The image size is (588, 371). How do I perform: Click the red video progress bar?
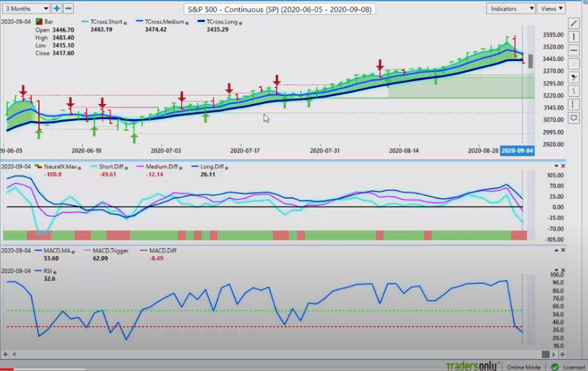[x=6, y=370]
